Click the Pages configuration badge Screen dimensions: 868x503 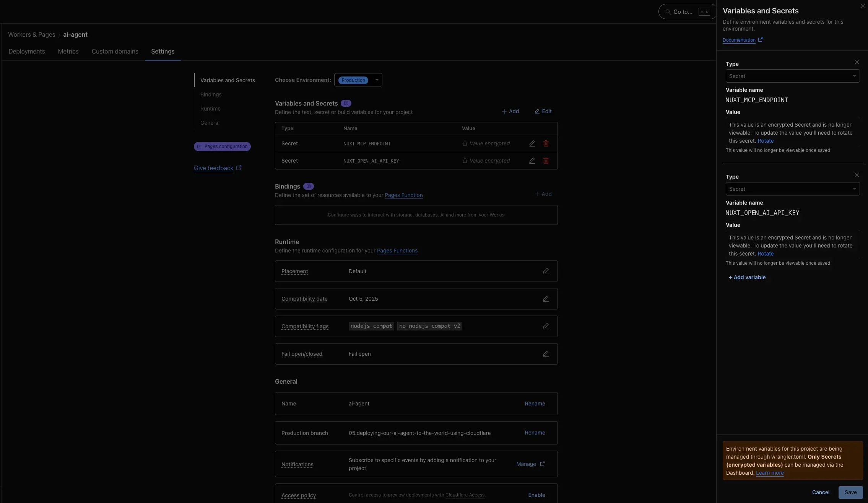(x=222, y=146)
